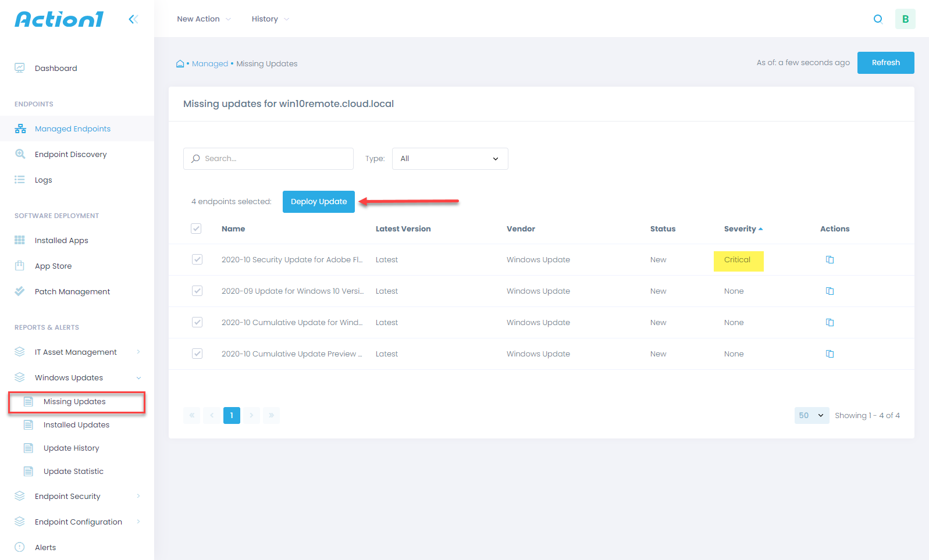This screenshot has height=560, width=929.
Task: Open the Alerts section
Action: coord(45,547)
